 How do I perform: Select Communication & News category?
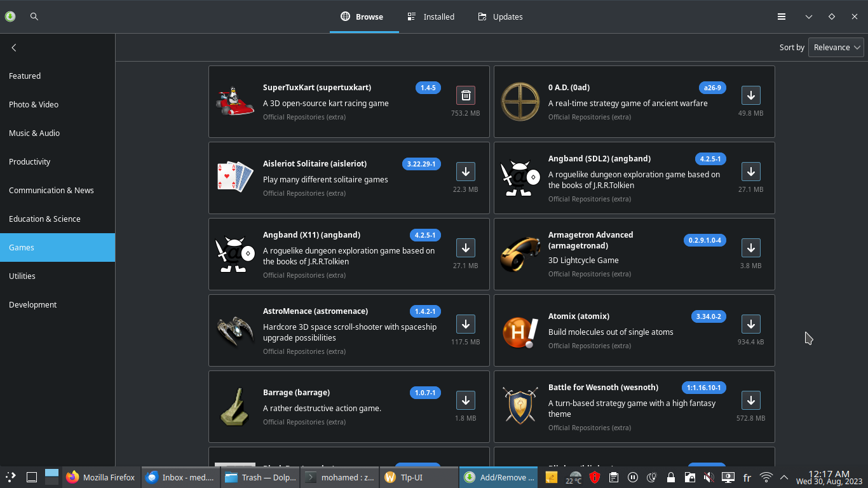coord(57,190)
